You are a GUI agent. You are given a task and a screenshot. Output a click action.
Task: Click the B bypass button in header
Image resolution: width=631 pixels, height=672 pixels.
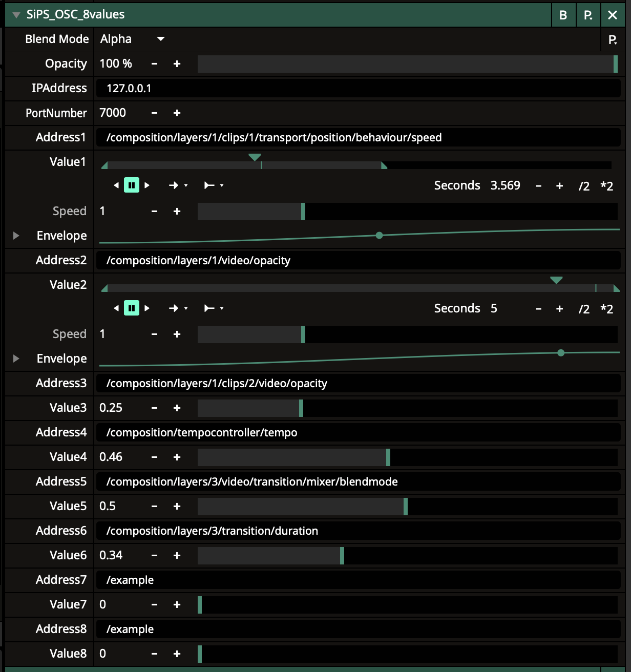click(x=563, y=15)
